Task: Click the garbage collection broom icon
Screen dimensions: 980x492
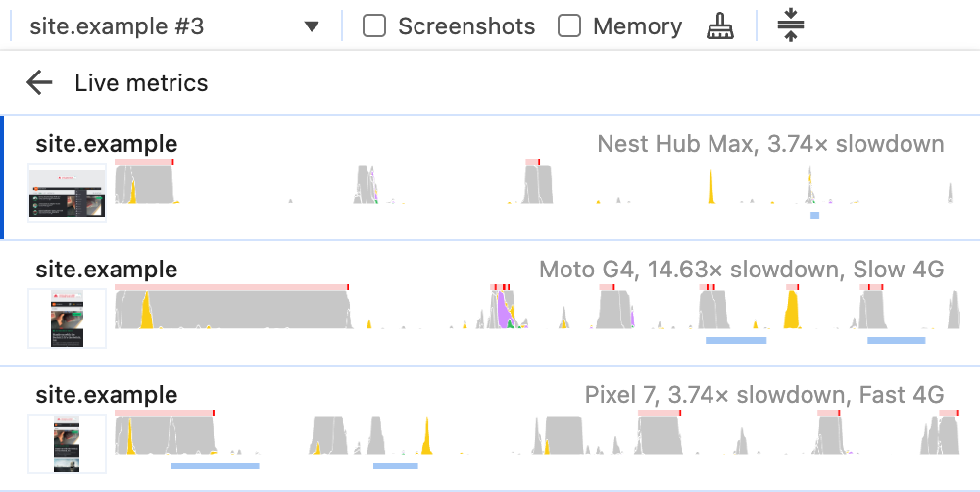Action: [x=719, y=26]
